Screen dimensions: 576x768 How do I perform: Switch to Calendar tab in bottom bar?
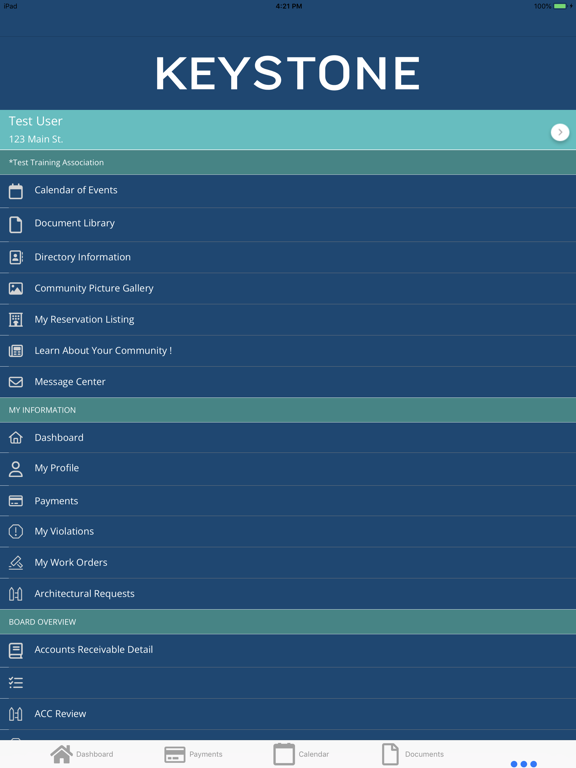[x=301, y=754]
